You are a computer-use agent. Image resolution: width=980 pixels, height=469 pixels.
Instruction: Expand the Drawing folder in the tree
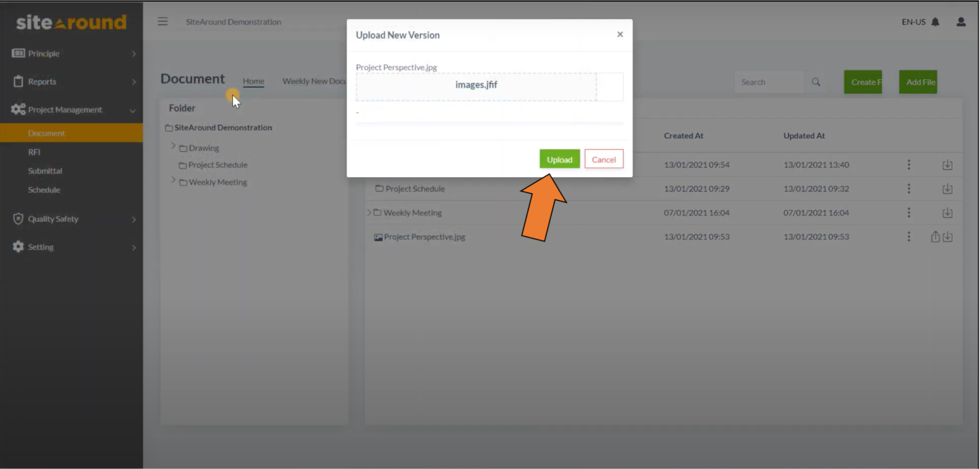pos(173,148)
